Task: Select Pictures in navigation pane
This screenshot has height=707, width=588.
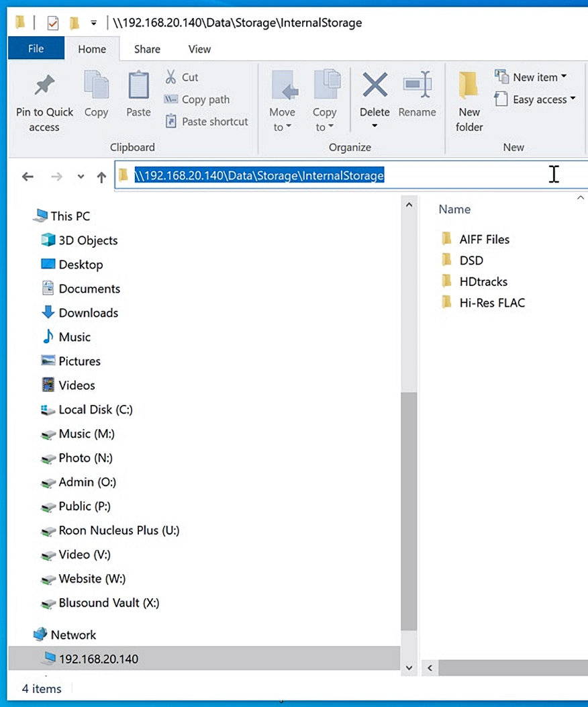Action: (70, 361)
